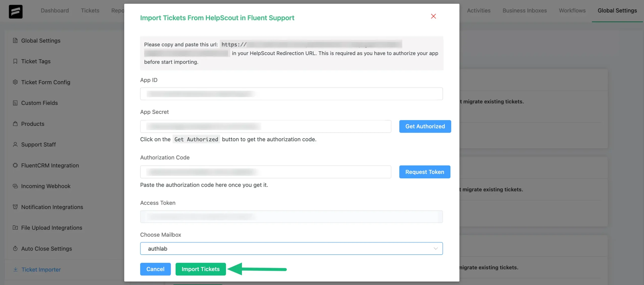Click the redirect URL text starting https://
The height and width of the screenshot is (285, 644).
tap(311, 44)
